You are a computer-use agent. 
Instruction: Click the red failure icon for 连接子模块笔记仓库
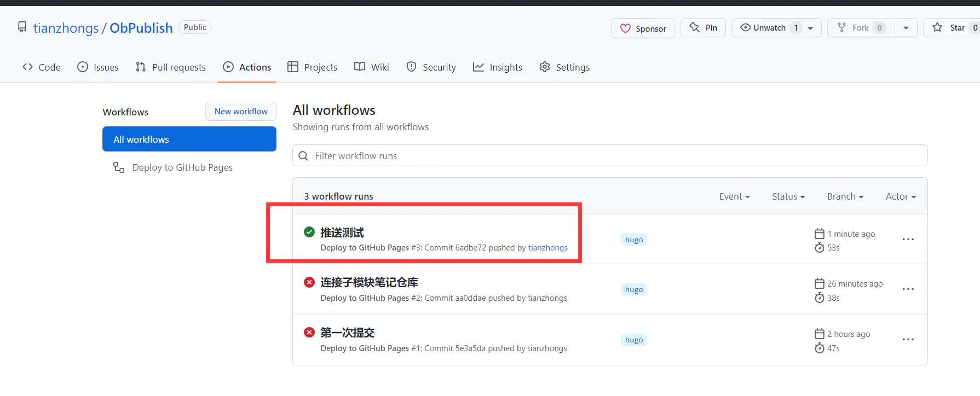click(x=309, y=282)
